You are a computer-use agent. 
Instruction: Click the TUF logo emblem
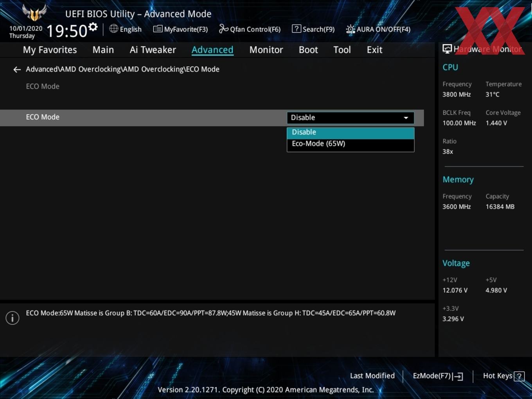34,13
